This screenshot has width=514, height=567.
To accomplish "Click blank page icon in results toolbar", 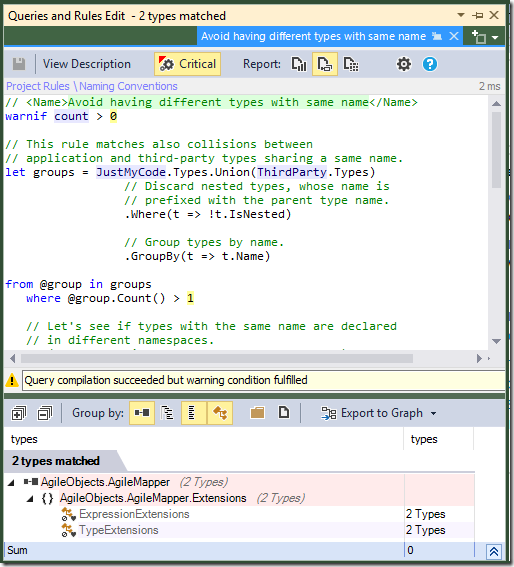I will tap(284, 412).
